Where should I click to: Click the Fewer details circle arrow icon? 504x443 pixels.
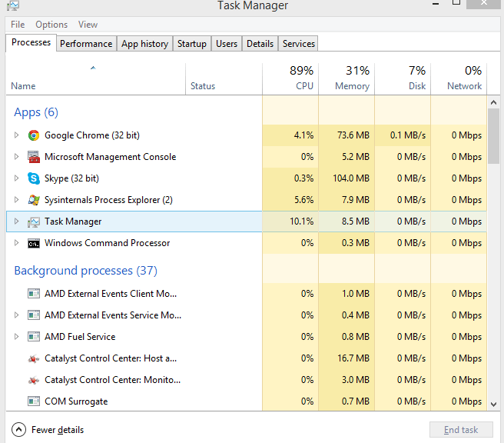click(x=18, y=429)
